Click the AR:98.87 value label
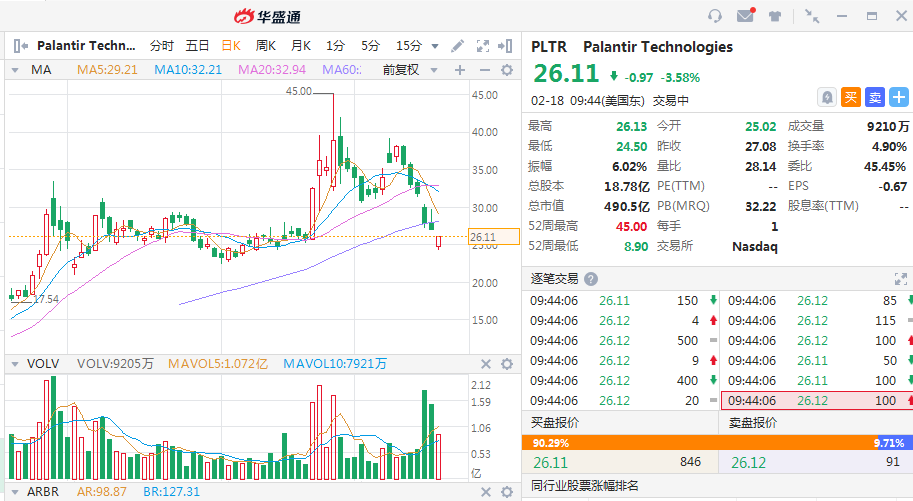This screenshot has height=501, width=913. pyautogui.click(x=102, y=492)
